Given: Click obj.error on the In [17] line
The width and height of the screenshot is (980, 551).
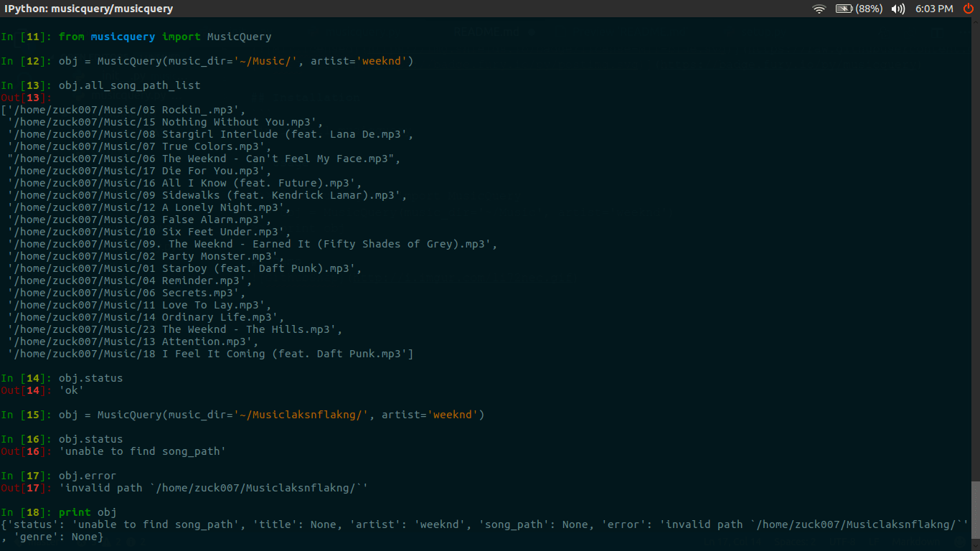Looking at the screenshot, I should tap(88, 476).
